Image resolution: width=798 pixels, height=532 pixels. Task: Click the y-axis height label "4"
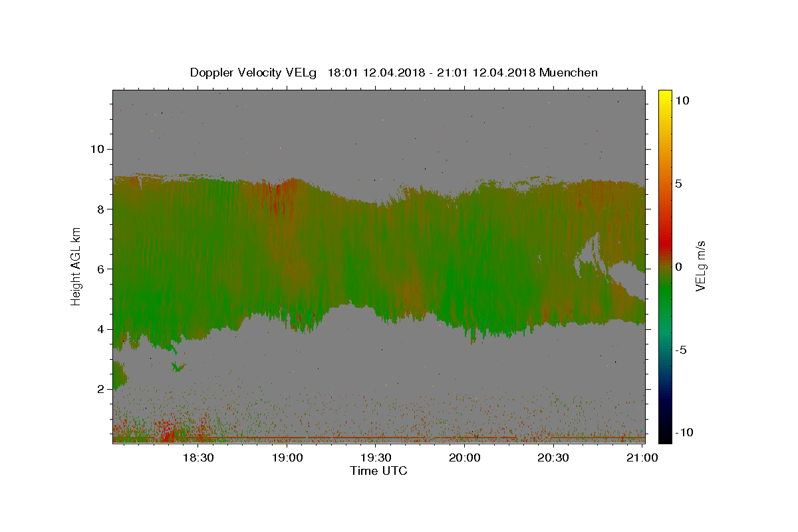101,329
